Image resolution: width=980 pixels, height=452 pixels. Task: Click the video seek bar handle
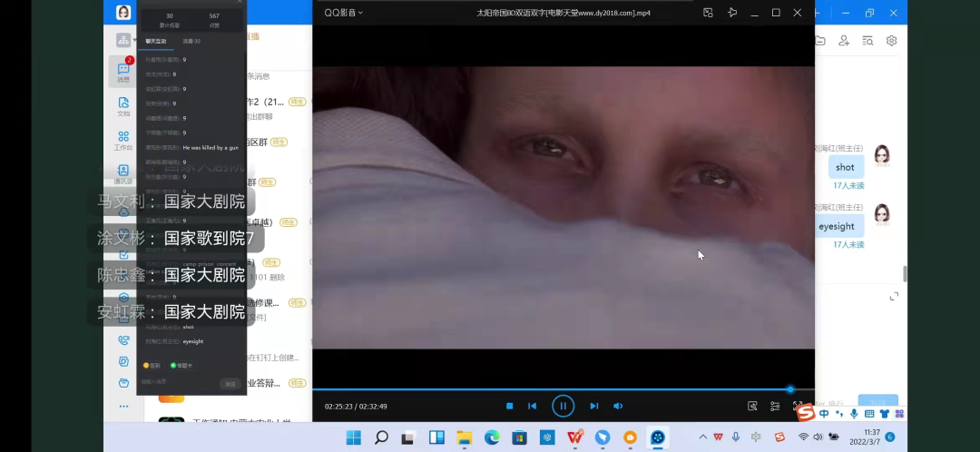[790, 389]
